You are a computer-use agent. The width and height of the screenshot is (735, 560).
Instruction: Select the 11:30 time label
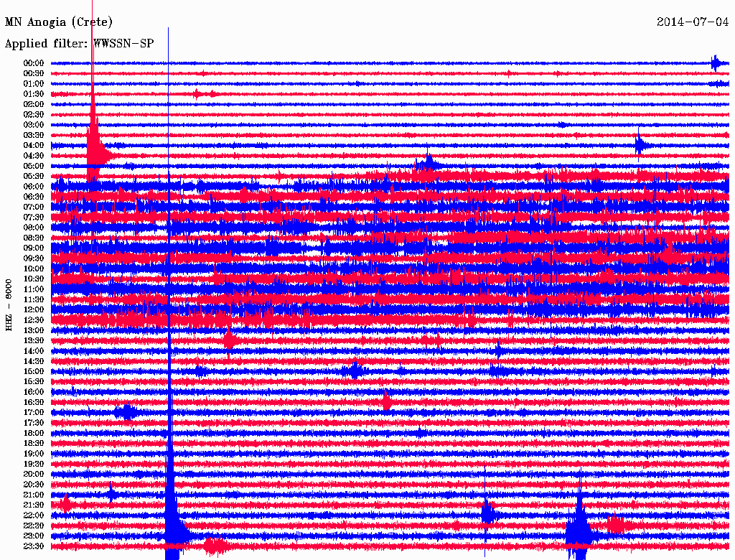tap(34, 299)
